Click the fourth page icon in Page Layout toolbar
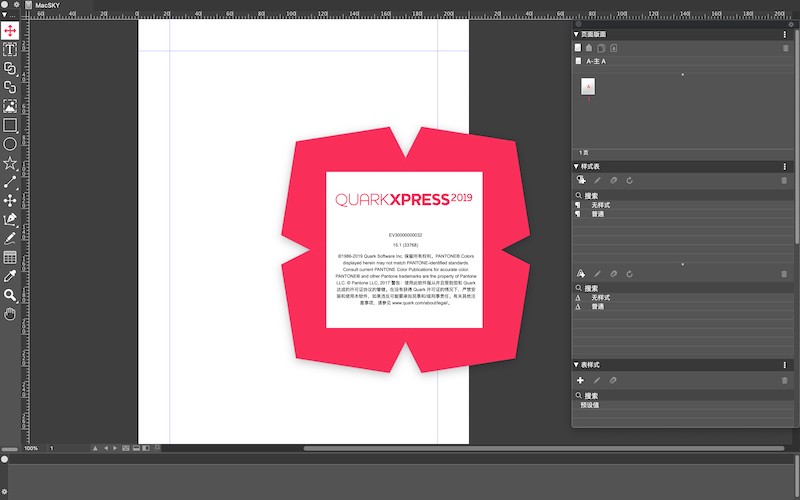 (x=613, y=48)
